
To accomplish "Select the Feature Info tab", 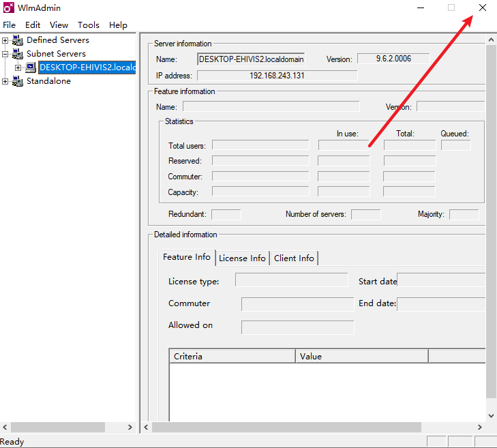I will (186, 258).
